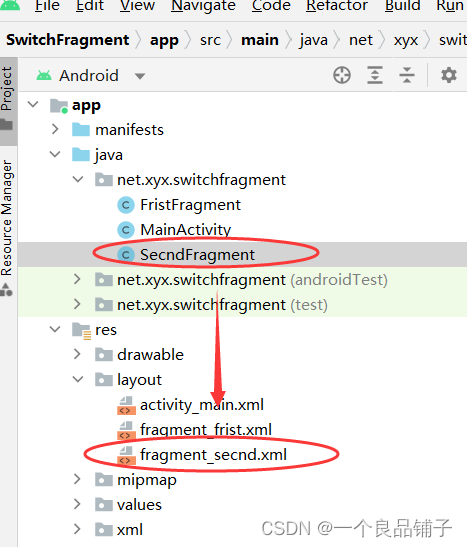Viewport: 467px width, 547px height.
Task: Open the File menu
Action: [x=47, y=6]
